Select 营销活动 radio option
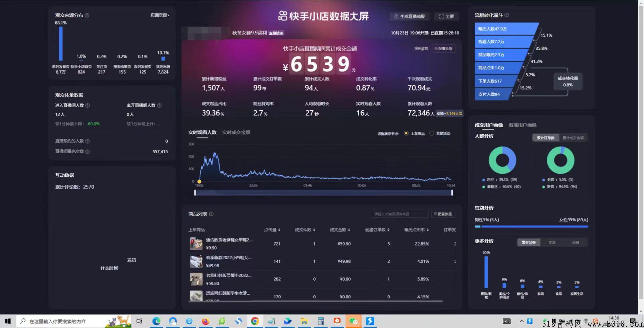The height and width of the screenshot is (328, 644). click(432, 133)
